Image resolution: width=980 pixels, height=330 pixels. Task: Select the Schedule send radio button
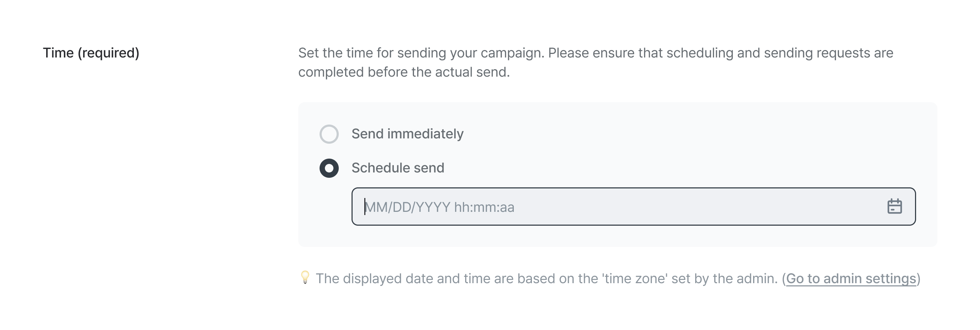329,168
